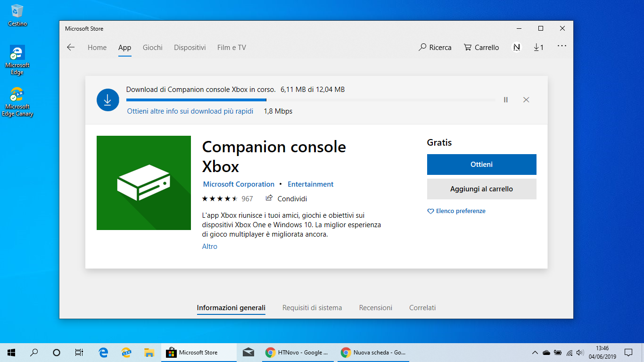Switch to the Giochi tab
The width and height of the screenshot is (644, 362).
click(153, 48)
